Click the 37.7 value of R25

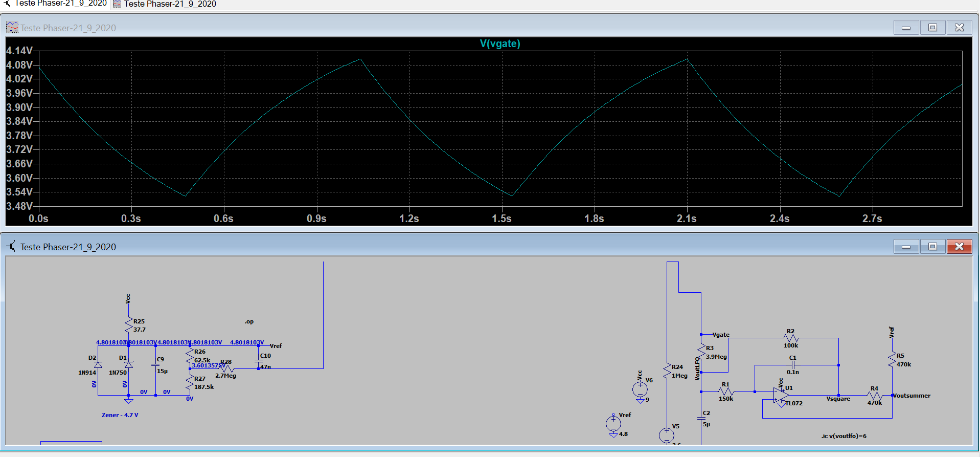point(140,330)
